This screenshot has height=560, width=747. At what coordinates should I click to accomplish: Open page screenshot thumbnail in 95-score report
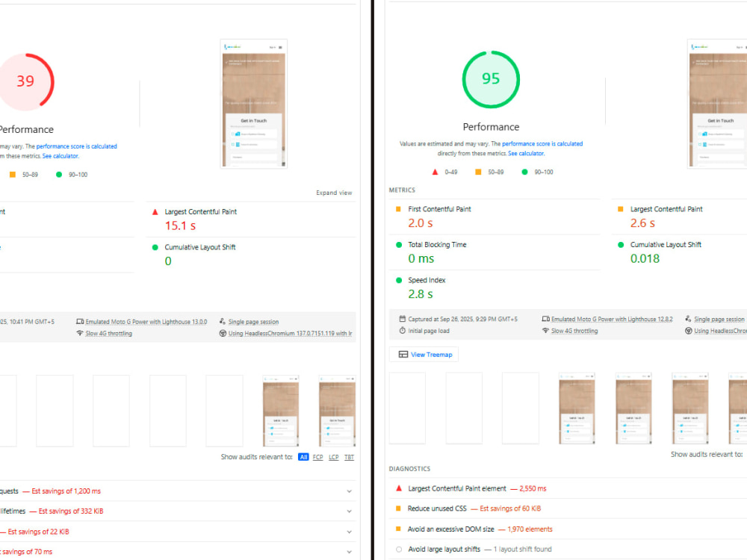pyautogui.click(x=717, y=104)
